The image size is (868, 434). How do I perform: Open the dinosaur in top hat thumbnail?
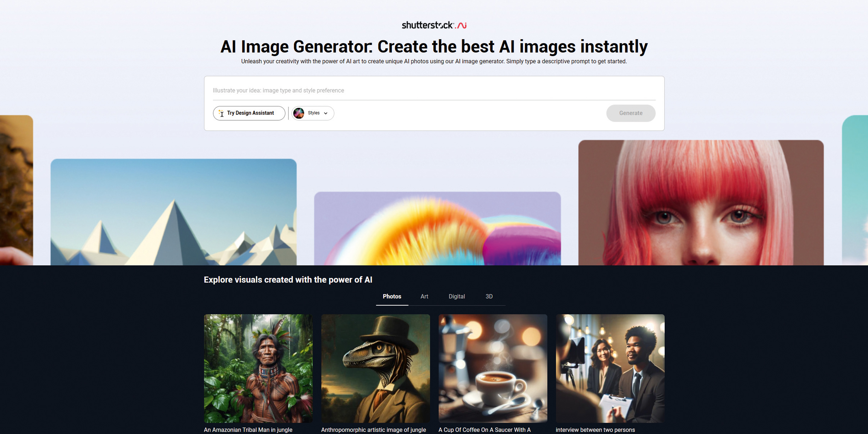375,368
